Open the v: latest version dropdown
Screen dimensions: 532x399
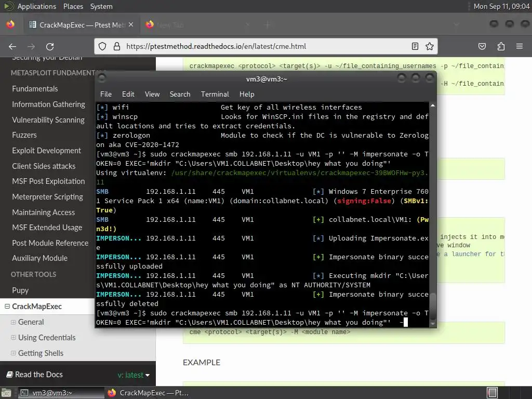click(134, 375)
